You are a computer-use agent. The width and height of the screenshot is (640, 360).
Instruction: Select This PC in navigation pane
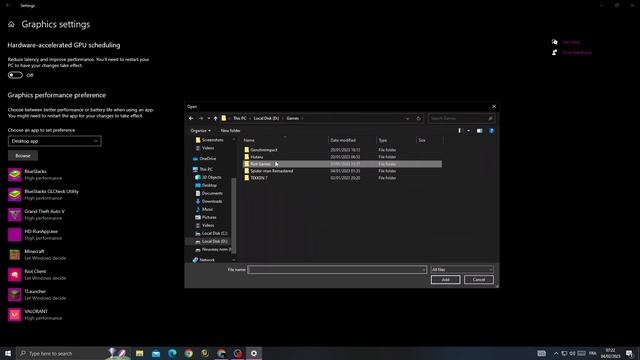206,169
